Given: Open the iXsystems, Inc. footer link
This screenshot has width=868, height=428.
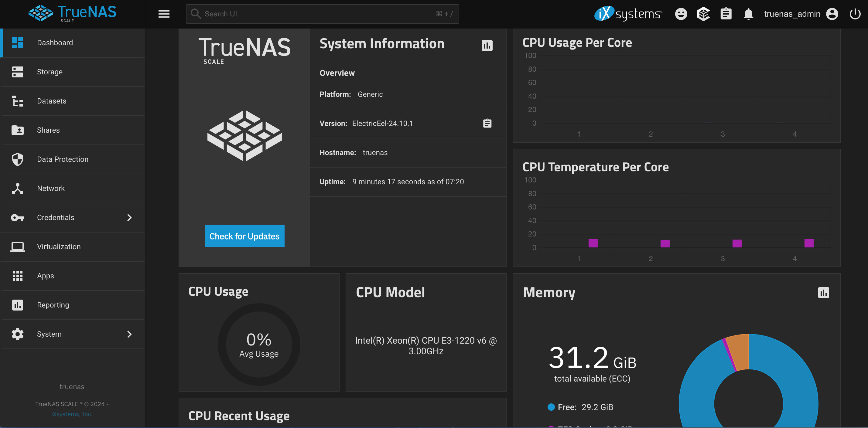Looking at the screenshot, I should tap(72, 414).
